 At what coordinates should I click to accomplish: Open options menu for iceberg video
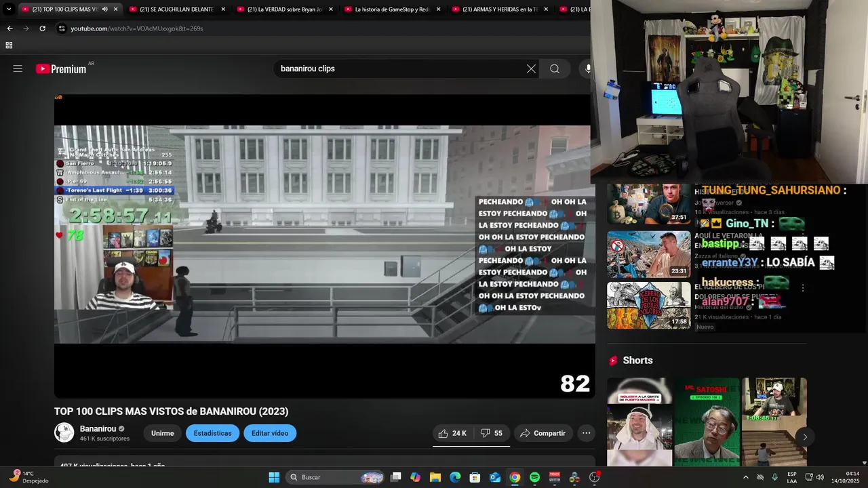point(803,288)
